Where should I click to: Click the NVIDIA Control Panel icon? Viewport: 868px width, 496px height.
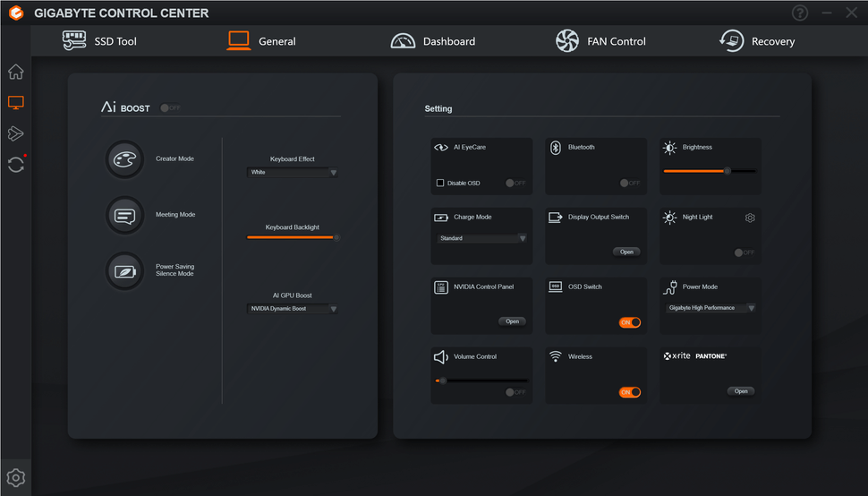[440, 287]
